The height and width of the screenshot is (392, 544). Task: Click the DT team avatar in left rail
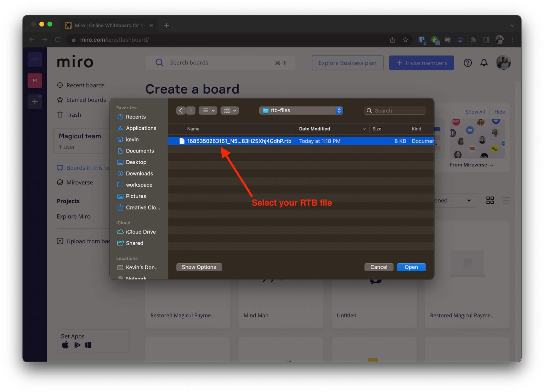click(35, 59)
